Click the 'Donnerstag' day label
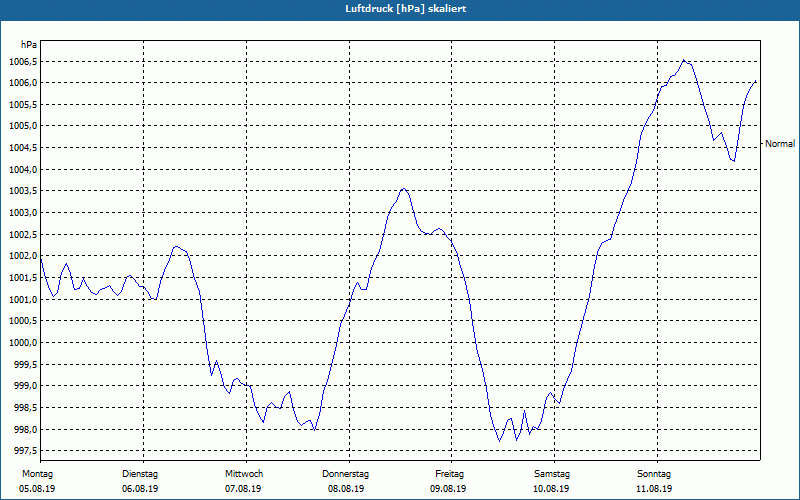800x500 pixels. pyautogui.click(x=345, y=474)
